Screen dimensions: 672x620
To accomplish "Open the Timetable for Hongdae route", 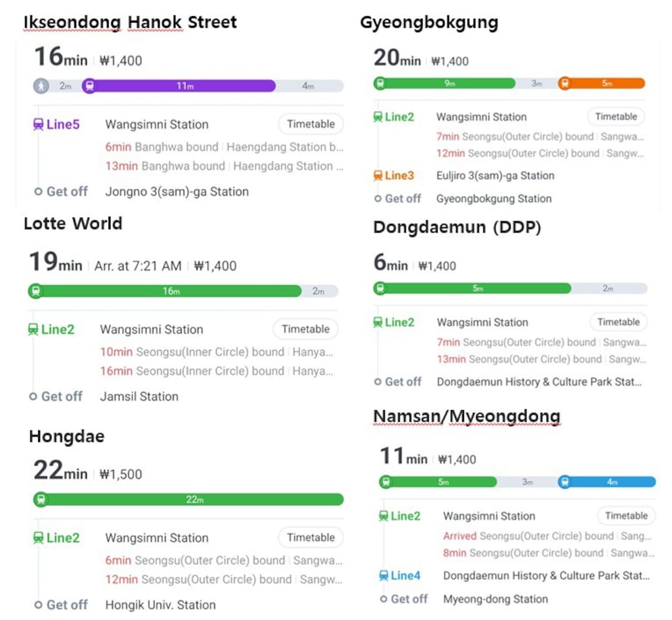I will pos(311,537).
